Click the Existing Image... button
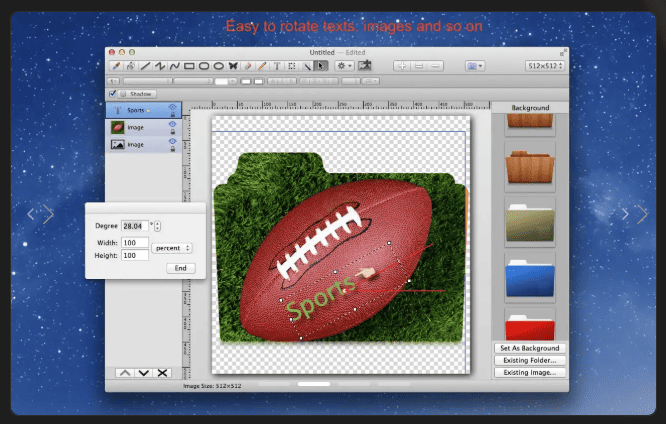The height and width of the screenshot is (424, 666). (530, 373)
